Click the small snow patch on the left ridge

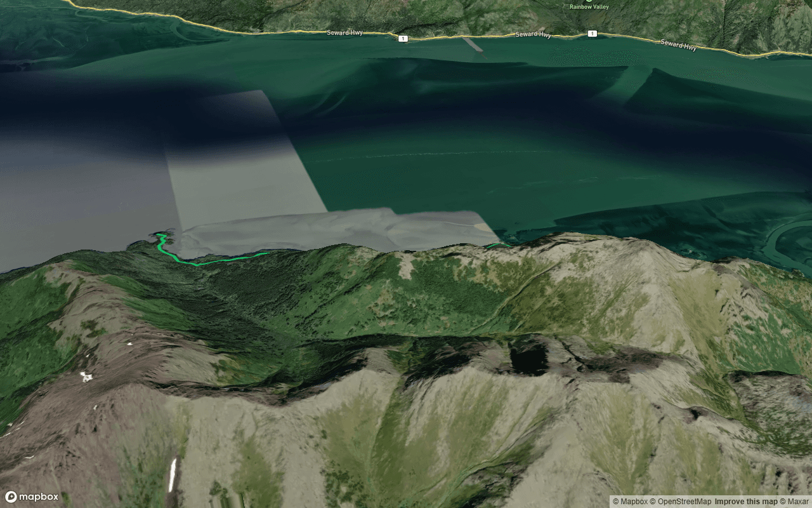86,377
